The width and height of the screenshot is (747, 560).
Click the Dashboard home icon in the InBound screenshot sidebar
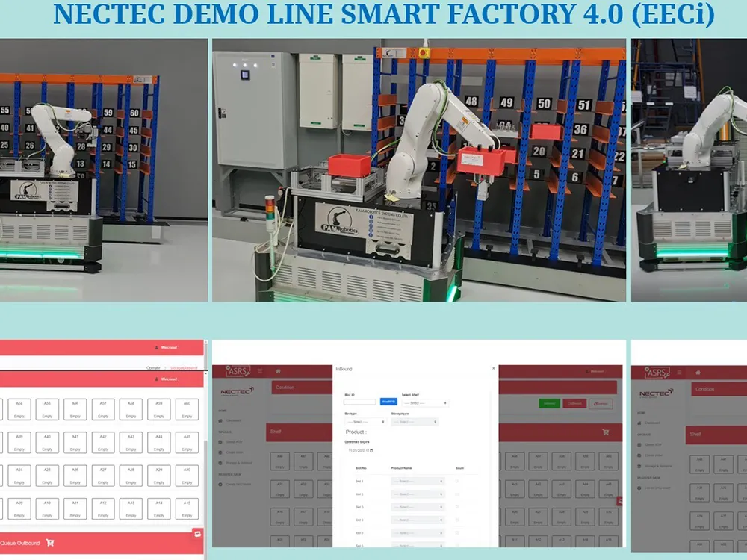pyautogui.click(x=220, y=420)
